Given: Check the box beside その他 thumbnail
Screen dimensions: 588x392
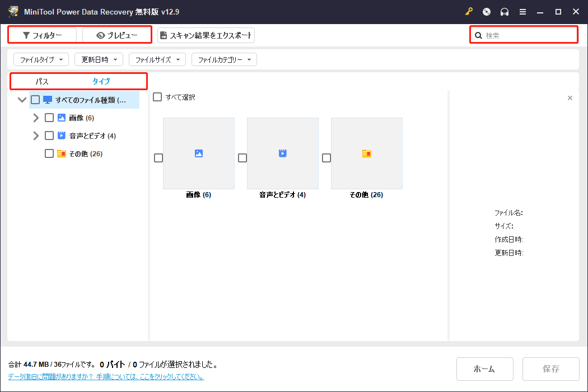Looking at the screenshot, I should [326, 158].
